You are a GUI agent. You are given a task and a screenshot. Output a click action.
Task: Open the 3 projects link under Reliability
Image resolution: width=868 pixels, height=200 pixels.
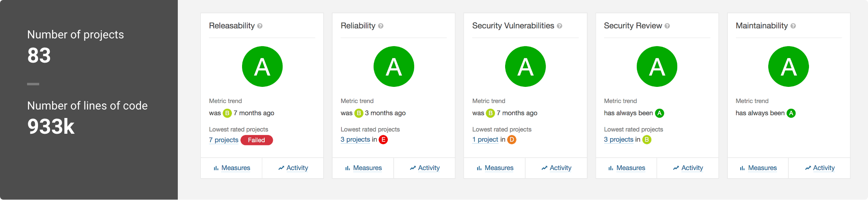pyautogui.click(x=355, y=139)
